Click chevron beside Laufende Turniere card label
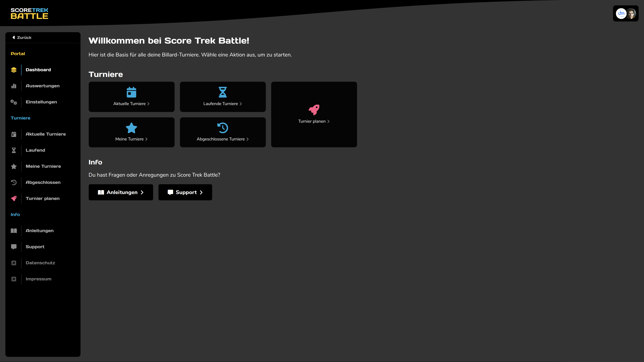This screenshot has height=362, width=644. pyautogui.click(x=241, y=104)
